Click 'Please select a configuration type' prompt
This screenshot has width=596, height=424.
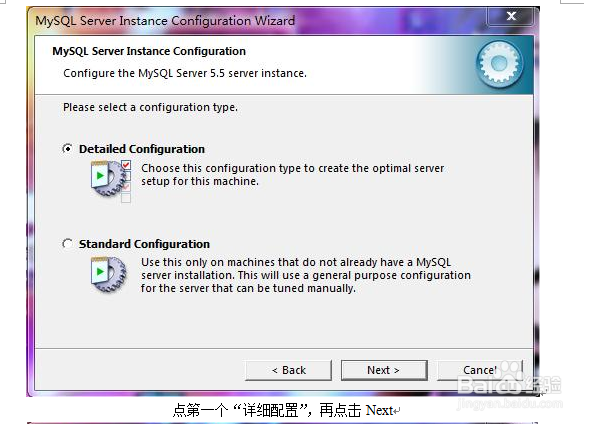pos(150,107)
